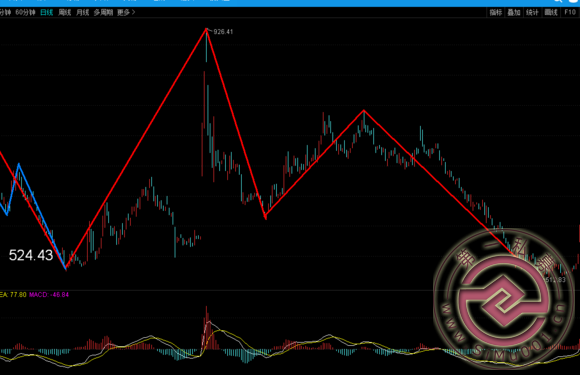Open the 指标 indicators button
Screen dimensions: 580x375
point(496,13)
